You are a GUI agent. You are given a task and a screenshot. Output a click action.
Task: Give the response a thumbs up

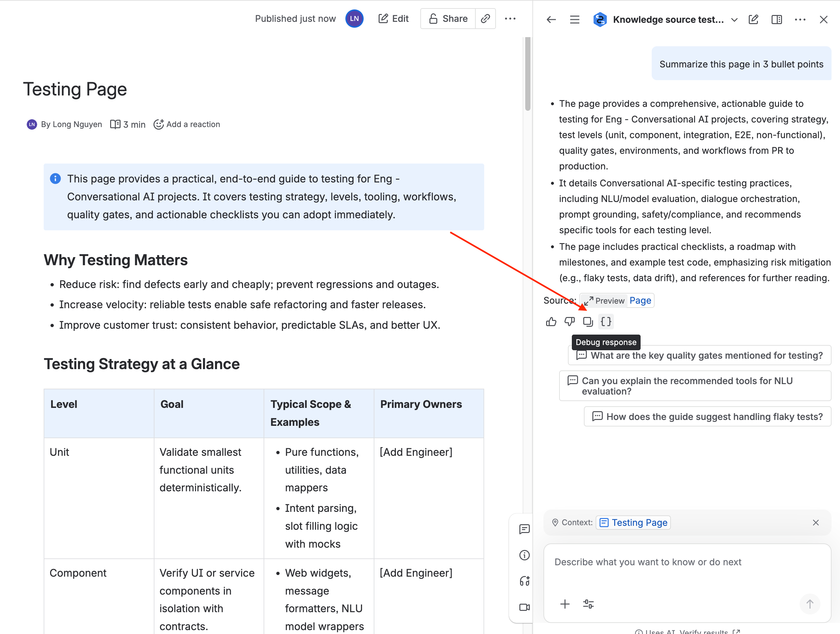[551, 322]
